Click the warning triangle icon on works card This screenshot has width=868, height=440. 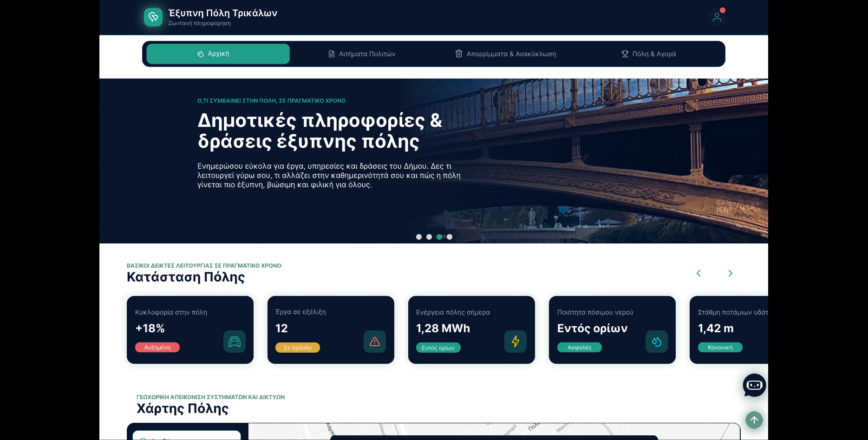[375, 341]
